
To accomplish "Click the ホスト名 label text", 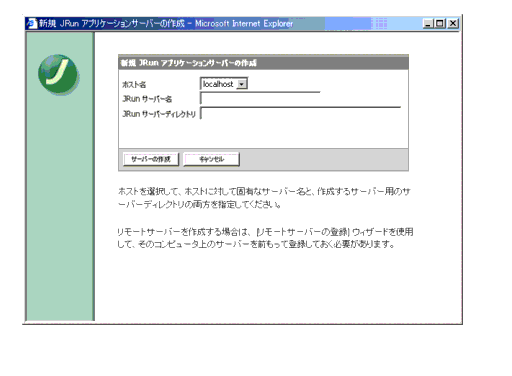I will (x=134, y=84).
